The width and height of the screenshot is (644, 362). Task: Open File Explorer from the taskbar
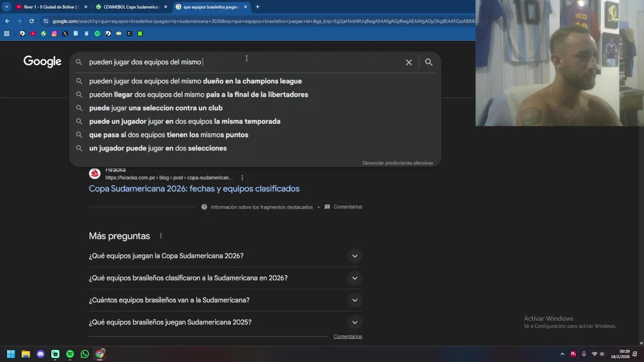26,354
